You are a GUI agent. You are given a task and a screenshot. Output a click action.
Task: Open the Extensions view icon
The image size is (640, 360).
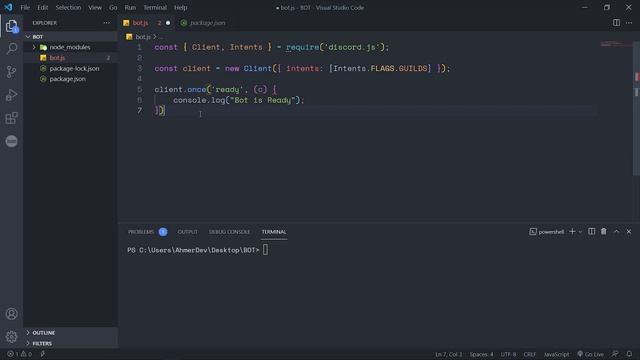point(11,118)
